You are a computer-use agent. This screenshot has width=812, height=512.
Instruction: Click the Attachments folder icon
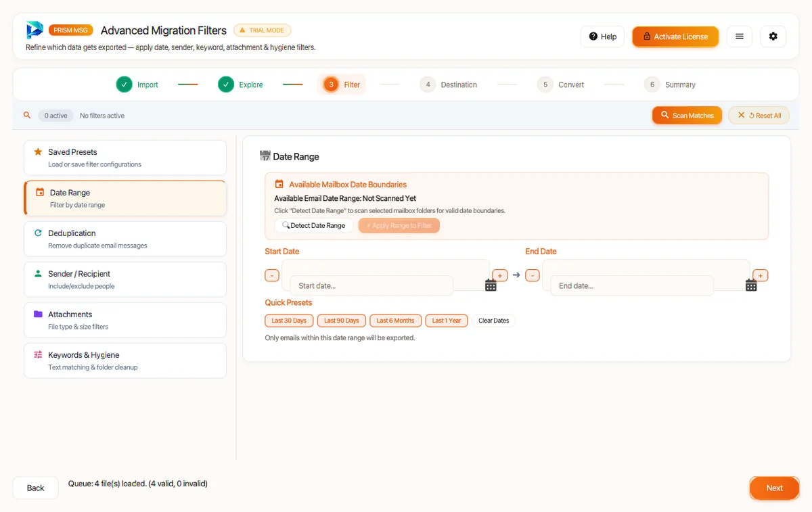[x=38, y=315]
